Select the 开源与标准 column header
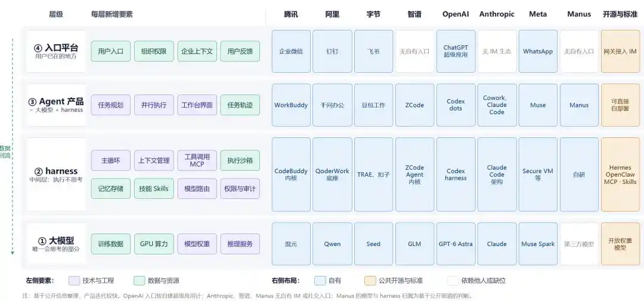Image resolution: width=644 pixels, height=301 pixels. (620, 14)
